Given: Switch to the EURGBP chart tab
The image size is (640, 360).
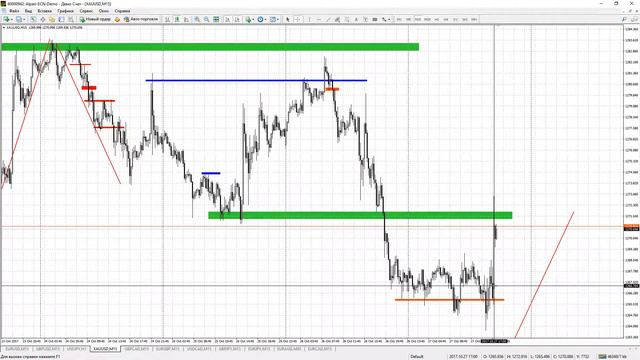Looking at the screenshot, I should coord(167,349).
